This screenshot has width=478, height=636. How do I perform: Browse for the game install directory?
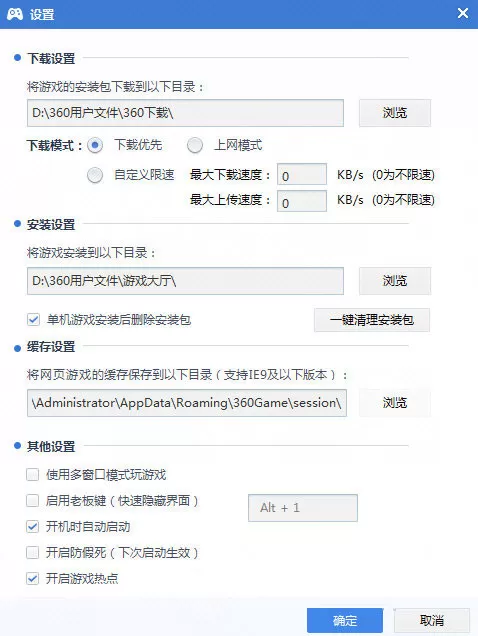395,281
